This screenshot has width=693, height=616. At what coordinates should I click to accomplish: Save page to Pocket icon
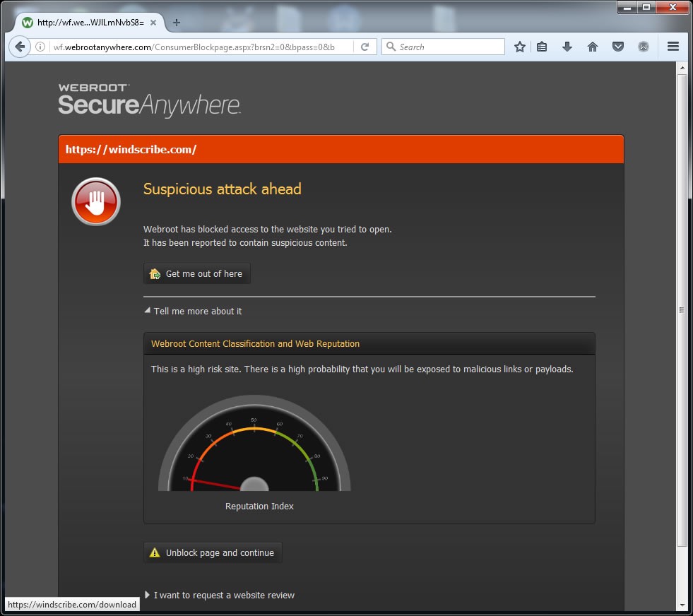(618, 47)
